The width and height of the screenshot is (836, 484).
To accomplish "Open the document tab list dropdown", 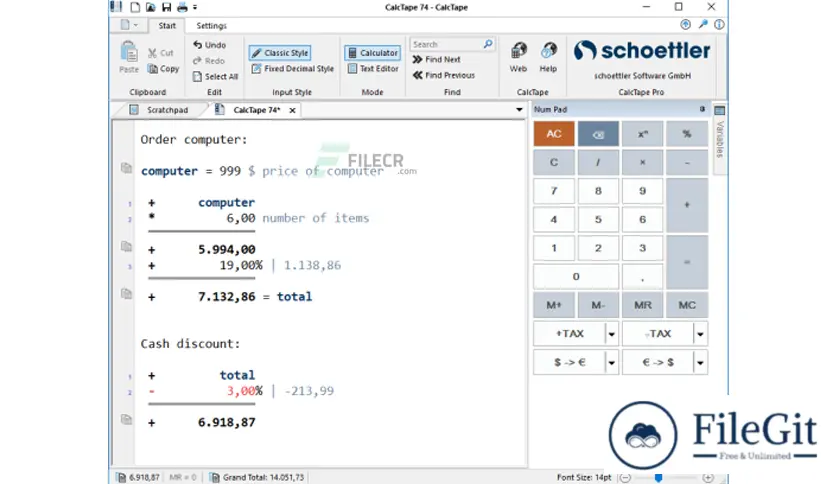I will 519,110.
